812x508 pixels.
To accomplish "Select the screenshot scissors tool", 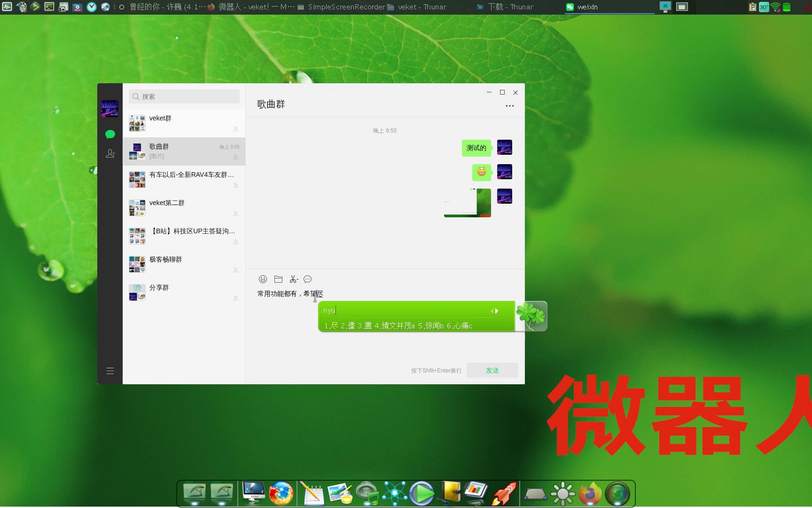I will (294, 279).
